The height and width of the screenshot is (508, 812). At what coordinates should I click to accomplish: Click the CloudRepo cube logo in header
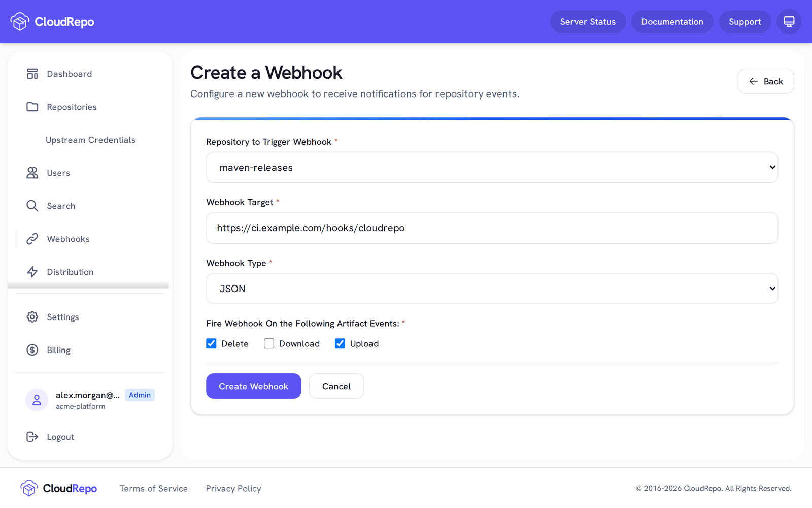click(x=20, y=22)
